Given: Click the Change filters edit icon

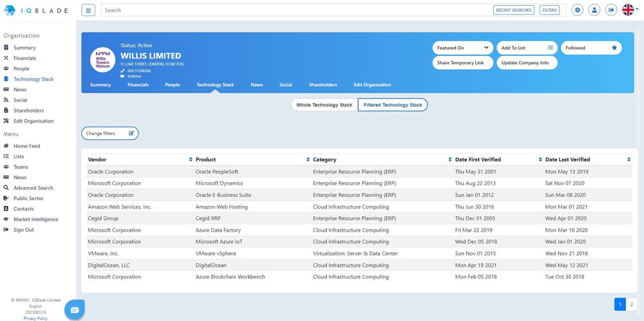Looking at the screenshot, I should coord(131,133).
